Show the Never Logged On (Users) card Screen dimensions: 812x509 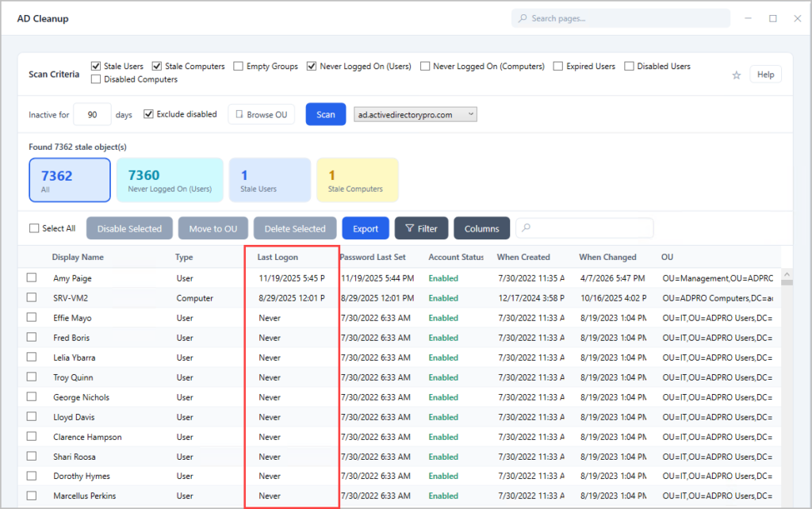[170, 180]
